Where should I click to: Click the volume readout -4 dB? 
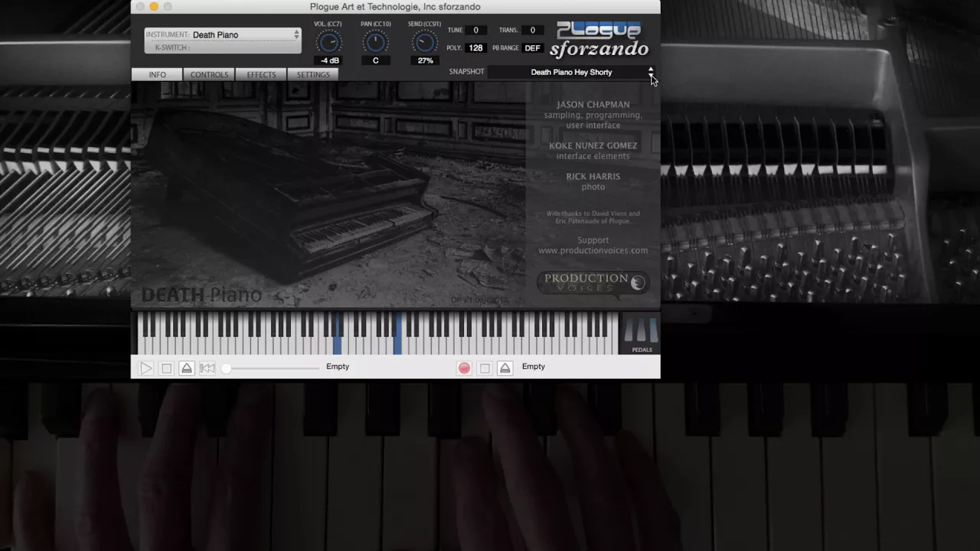[x=329, y=60]
